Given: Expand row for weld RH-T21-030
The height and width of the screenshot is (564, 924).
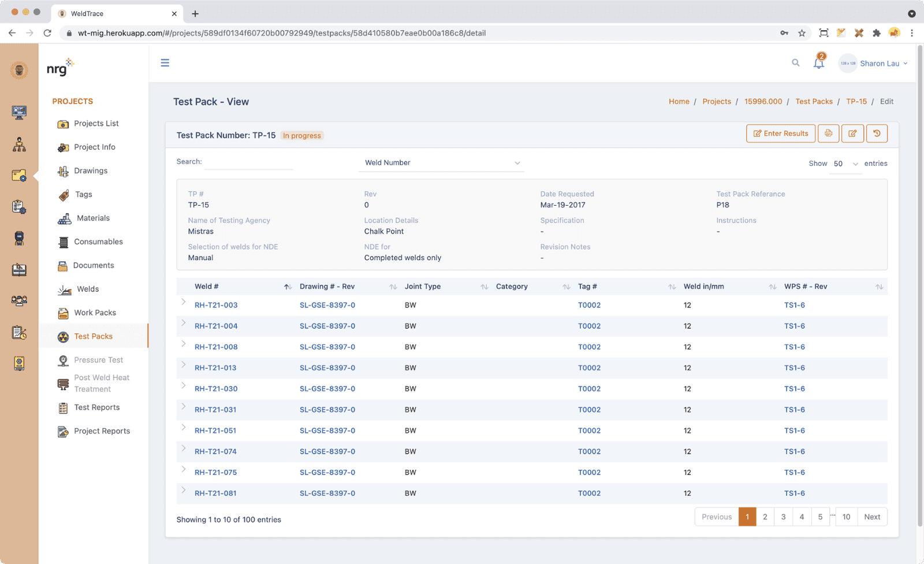Looking at the screenshot, I should tap(184, 386).
